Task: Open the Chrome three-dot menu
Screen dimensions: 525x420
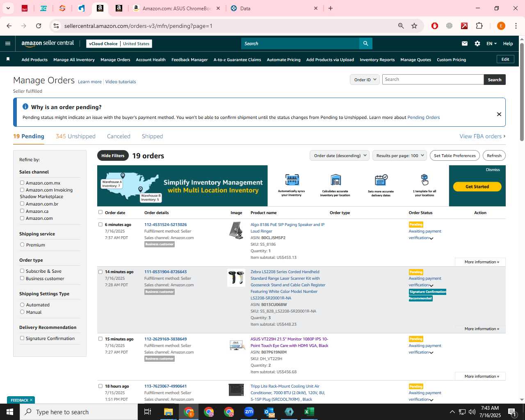Action: [516, 26]
